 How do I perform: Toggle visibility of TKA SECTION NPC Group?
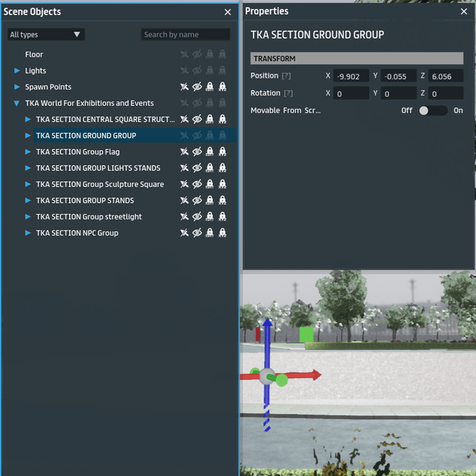pos(197,233)
